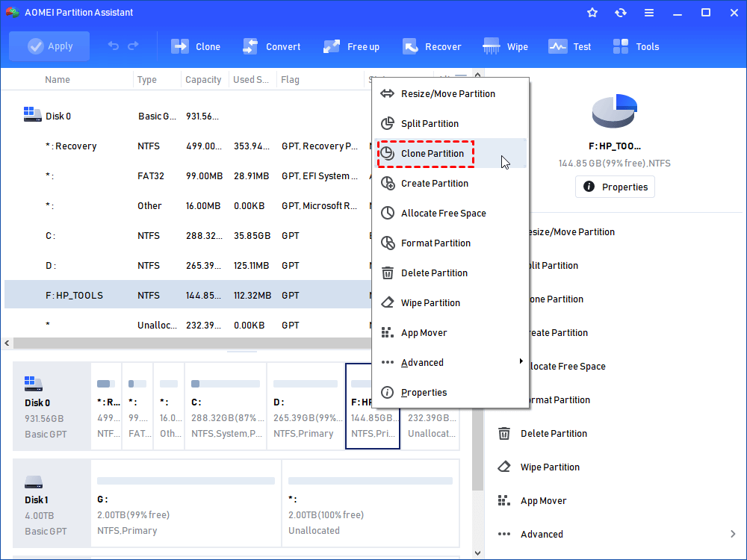This screenshot has height=560, width=747.
Task: Select the G: 2.00TB partition block
Action: pos(186,504)
